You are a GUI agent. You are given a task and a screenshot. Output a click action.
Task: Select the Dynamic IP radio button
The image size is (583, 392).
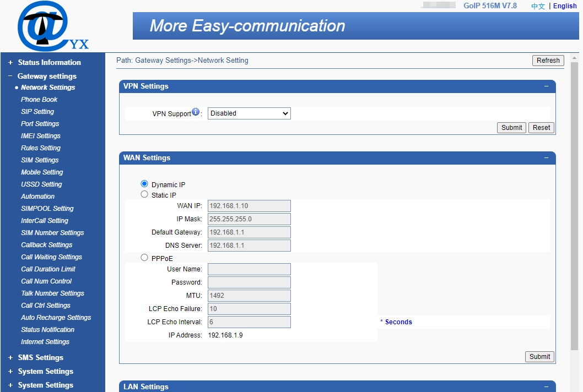(x=144, y=183)
